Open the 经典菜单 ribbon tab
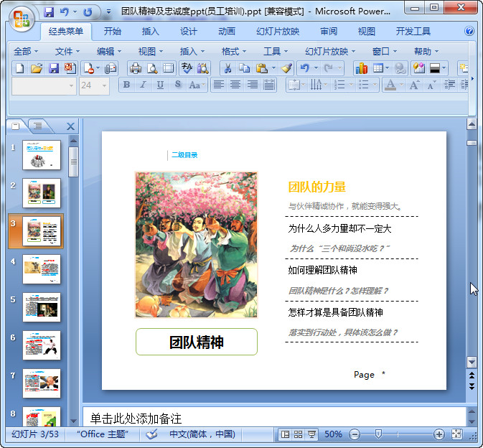Screen dimensions: 483x448 point(66,32)
